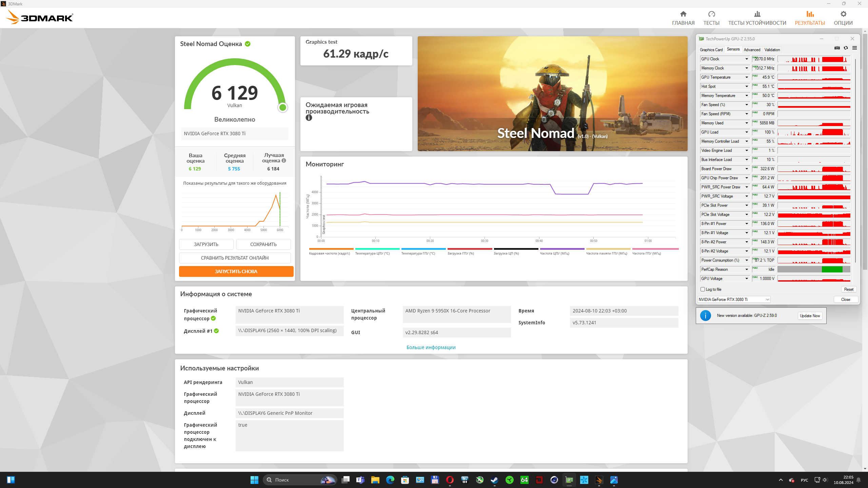This screenshot has height=488, width=868.
Task: Click GPU-Z refresh sensors icon
Action: 846,48
